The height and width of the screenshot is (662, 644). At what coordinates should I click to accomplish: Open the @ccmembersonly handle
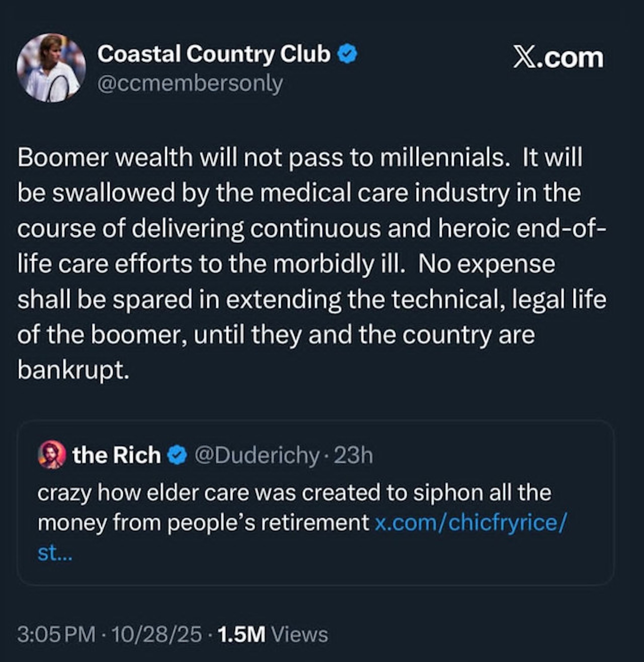click(190, 84)
